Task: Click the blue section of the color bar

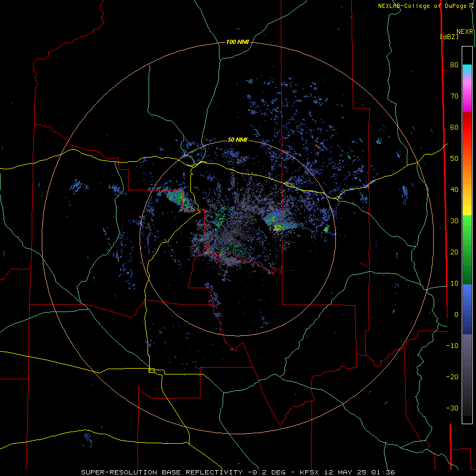Action: pyautogui.click(x=467, y=309)
